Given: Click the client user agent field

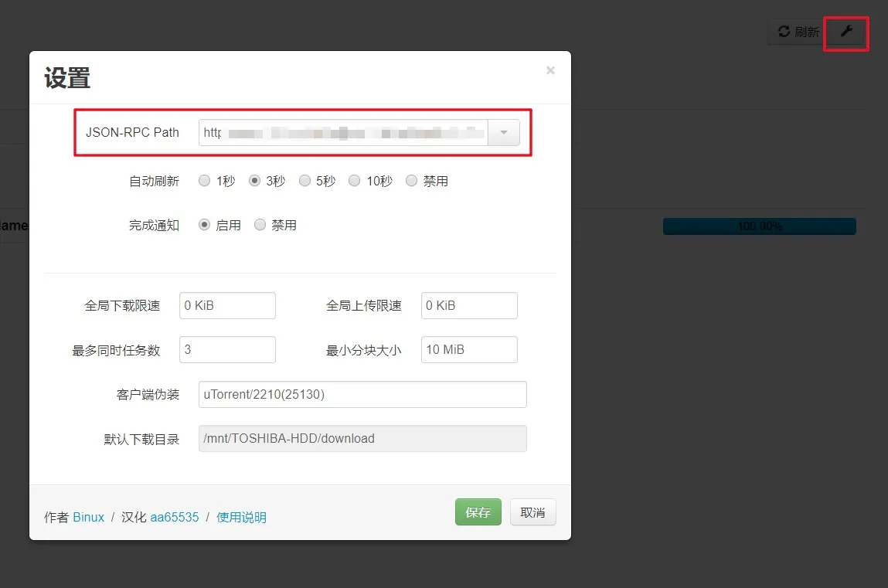Looking at the screenshot, I should click(x=362, y=394).
